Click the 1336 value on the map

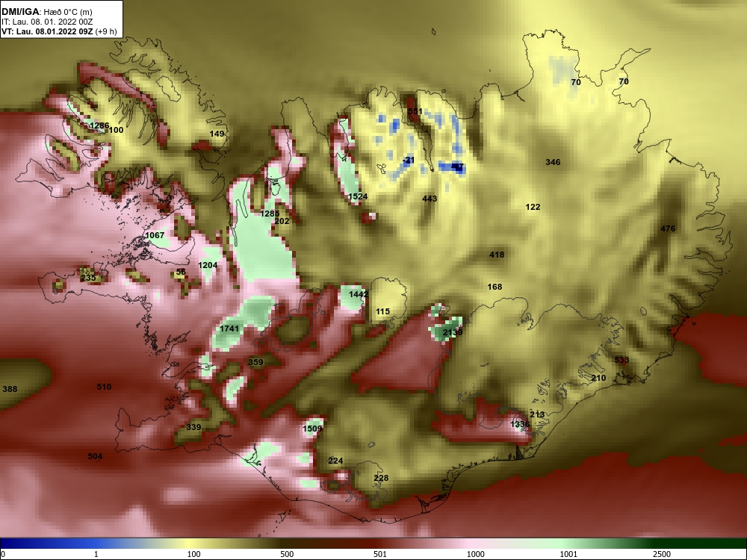(520, 424)
